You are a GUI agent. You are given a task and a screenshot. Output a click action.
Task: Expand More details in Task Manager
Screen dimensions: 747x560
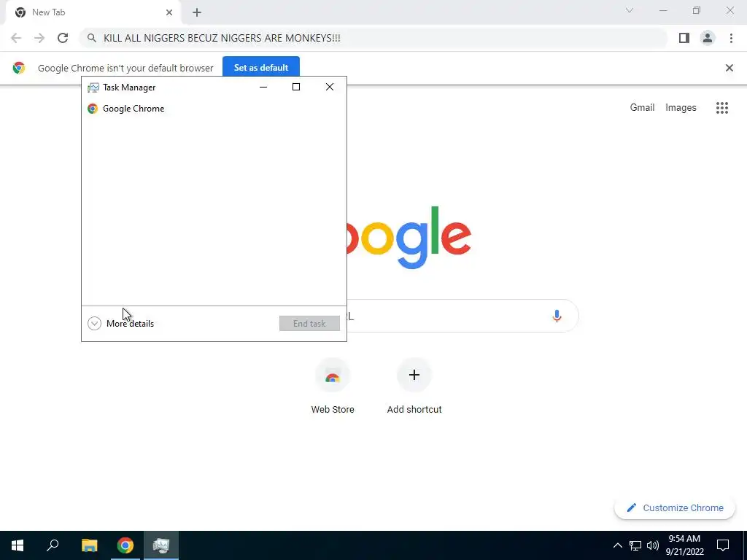tap(120, 323)
